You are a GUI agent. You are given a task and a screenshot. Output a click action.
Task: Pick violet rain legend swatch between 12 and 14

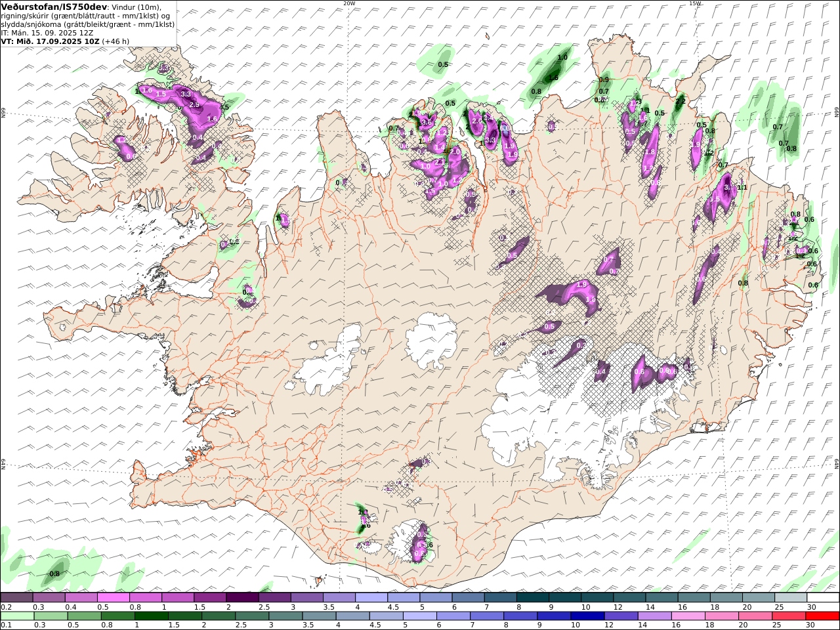pyautogui.click(x=621, y=616)
